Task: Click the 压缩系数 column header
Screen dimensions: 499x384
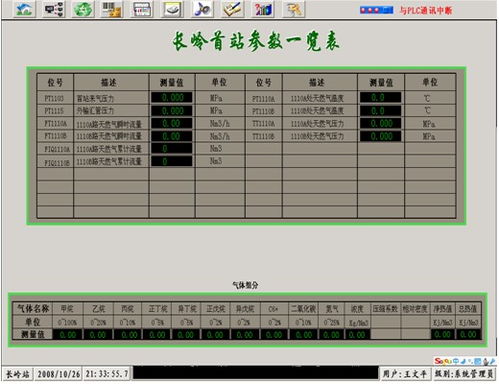Action: (385, 309)
